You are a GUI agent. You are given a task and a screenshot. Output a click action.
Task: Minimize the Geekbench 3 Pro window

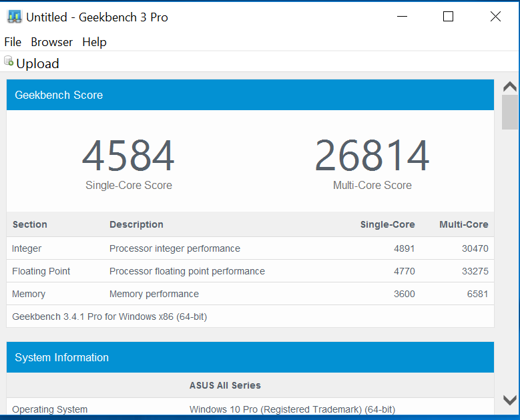[x=402, y=17]
